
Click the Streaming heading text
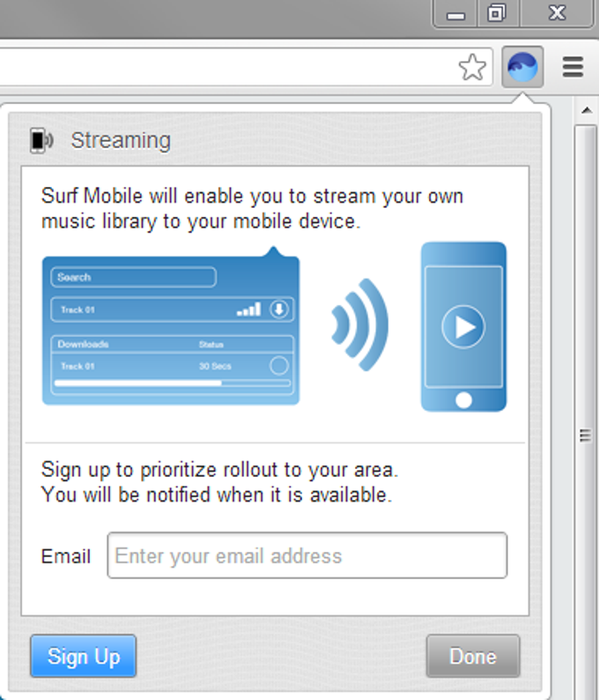coord(121,141)
